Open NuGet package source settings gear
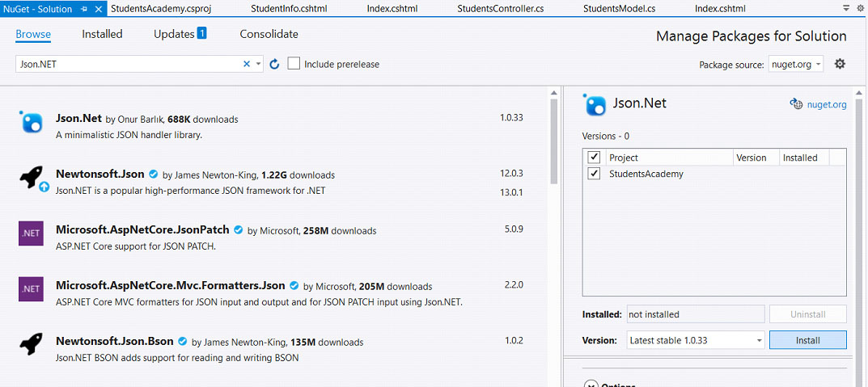 click(x=840, y=64)
